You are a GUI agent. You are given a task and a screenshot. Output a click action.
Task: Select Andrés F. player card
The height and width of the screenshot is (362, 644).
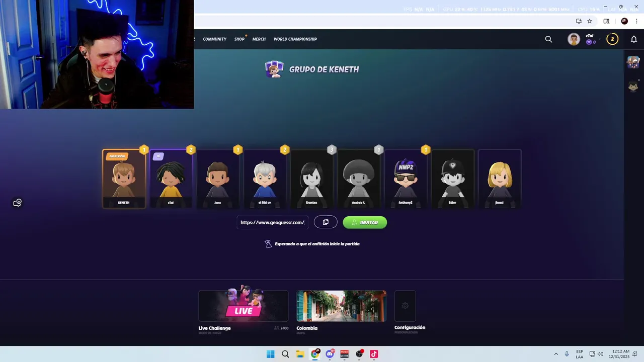tap(359, 178)
